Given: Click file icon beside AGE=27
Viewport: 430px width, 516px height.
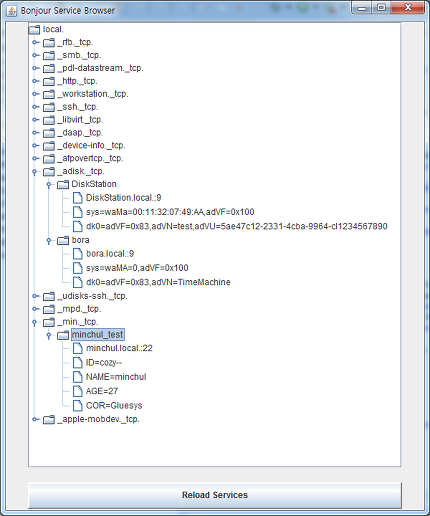Looking at the screenshot, I should tap(77, 391).
